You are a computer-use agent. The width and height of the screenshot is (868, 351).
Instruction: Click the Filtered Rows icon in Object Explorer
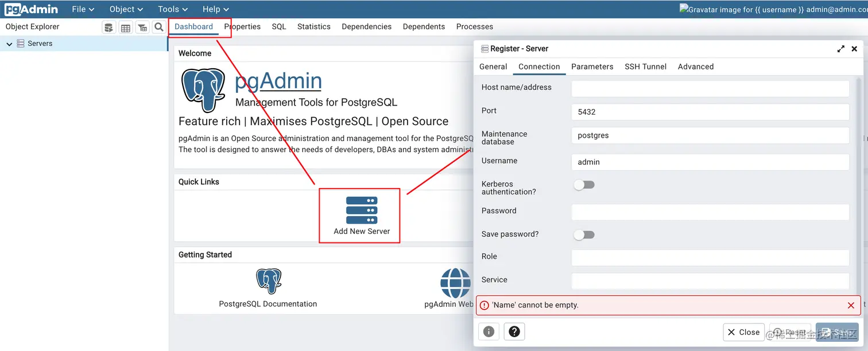142,27
